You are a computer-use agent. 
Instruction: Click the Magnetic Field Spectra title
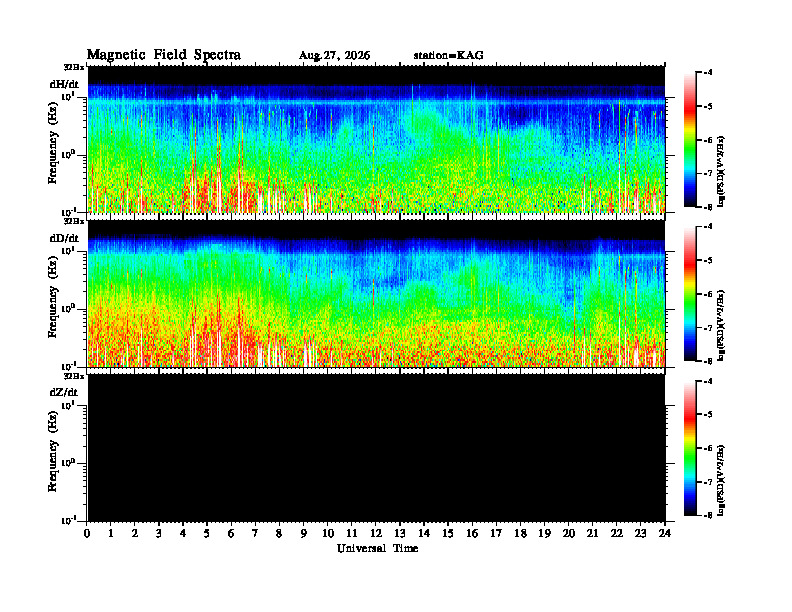click(x=163, y=55)
